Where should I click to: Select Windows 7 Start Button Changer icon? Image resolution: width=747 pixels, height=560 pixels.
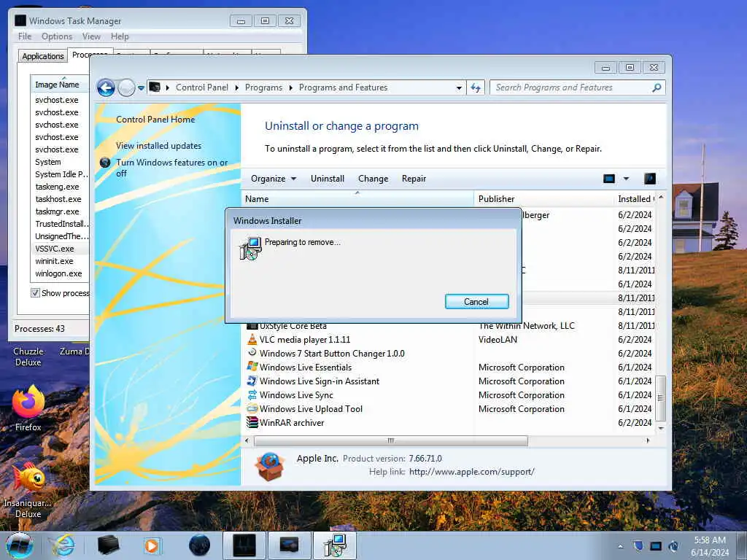click(252, 353)
